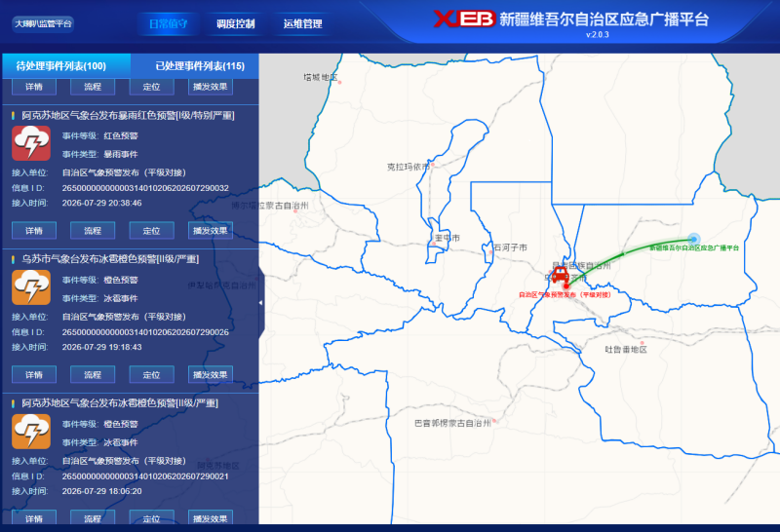Click info ID ending 290026
This screenshot has height=532, width=780.
point(145,332)
